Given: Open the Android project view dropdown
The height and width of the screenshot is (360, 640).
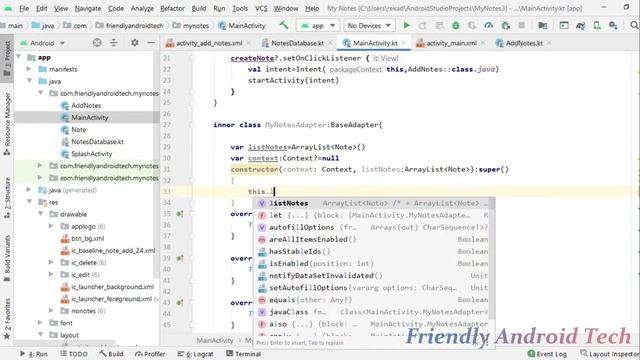Looking at the screenshot, I should coord(42,43).
